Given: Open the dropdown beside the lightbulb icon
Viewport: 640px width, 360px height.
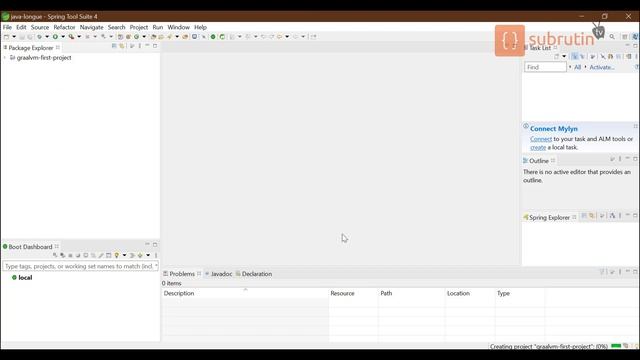Looking at the screenshot, I should pyautogui.click(x=124, y=256).
